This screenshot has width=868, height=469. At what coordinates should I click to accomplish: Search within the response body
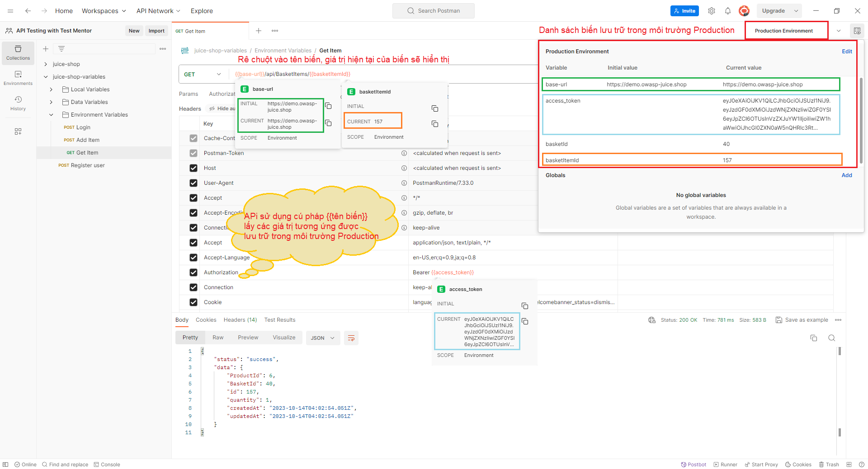[832, 338]
